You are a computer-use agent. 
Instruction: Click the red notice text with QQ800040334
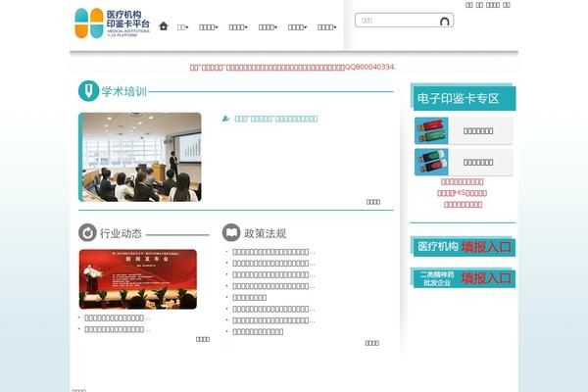[x=292, y=68]
